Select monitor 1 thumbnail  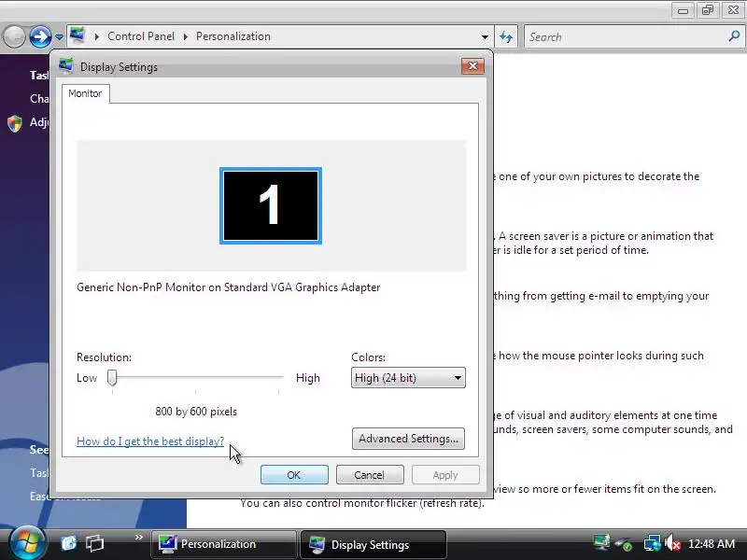point(271,205)
